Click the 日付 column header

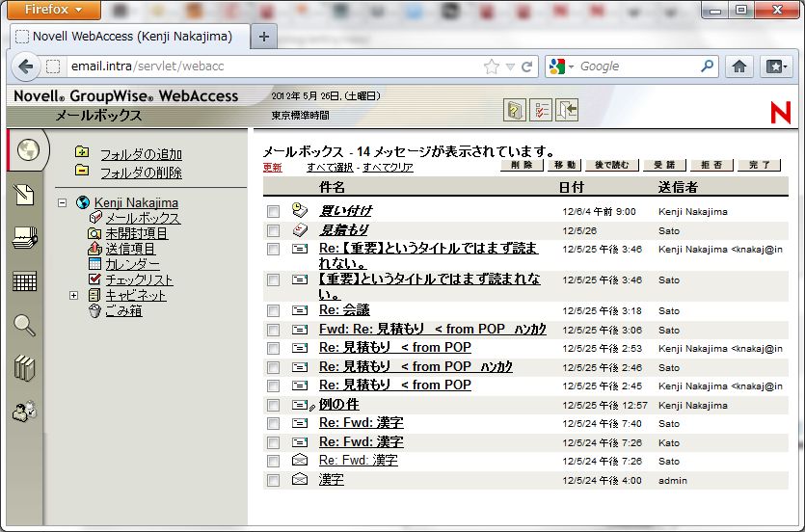[x=572, y=187]
